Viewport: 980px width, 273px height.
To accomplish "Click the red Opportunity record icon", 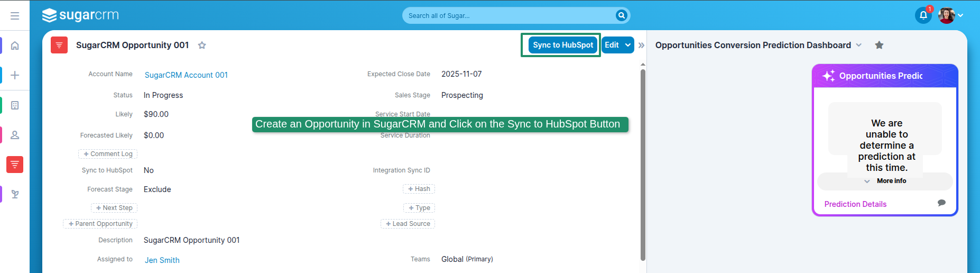I will point(59,45).
